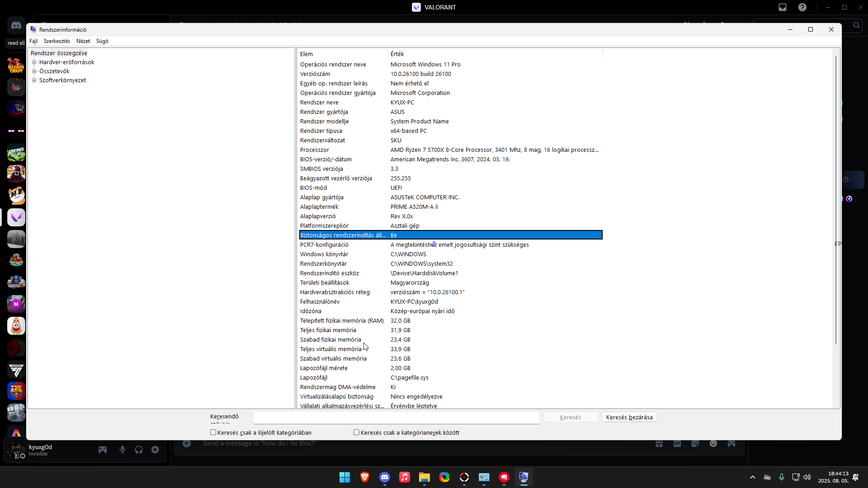Enable search only in selected category checkbox

coord(213,432)
